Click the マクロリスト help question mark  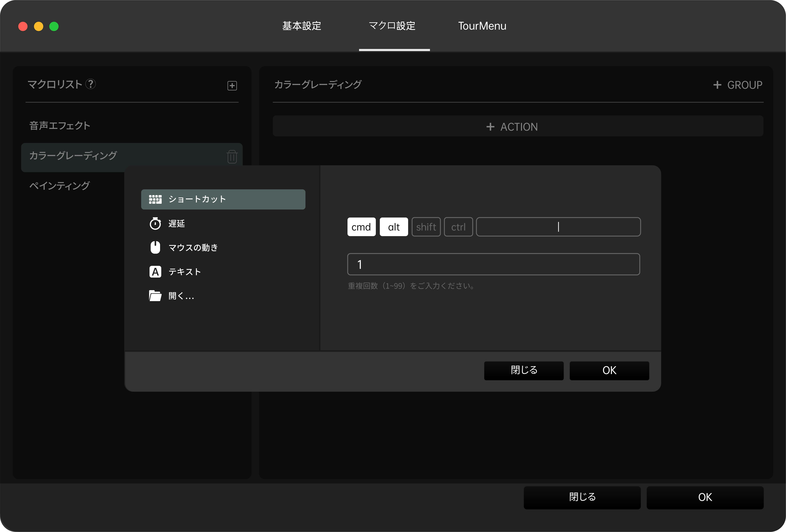(90, 84)
